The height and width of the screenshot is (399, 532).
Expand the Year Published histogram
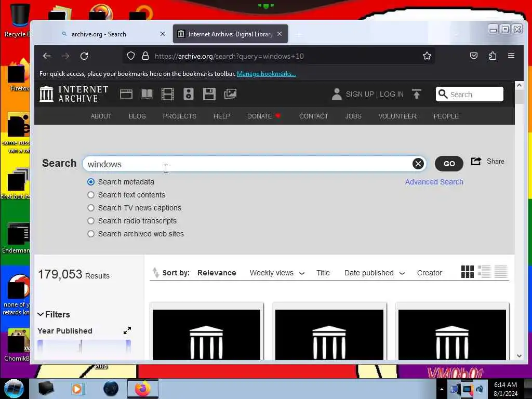click(127, 330)
